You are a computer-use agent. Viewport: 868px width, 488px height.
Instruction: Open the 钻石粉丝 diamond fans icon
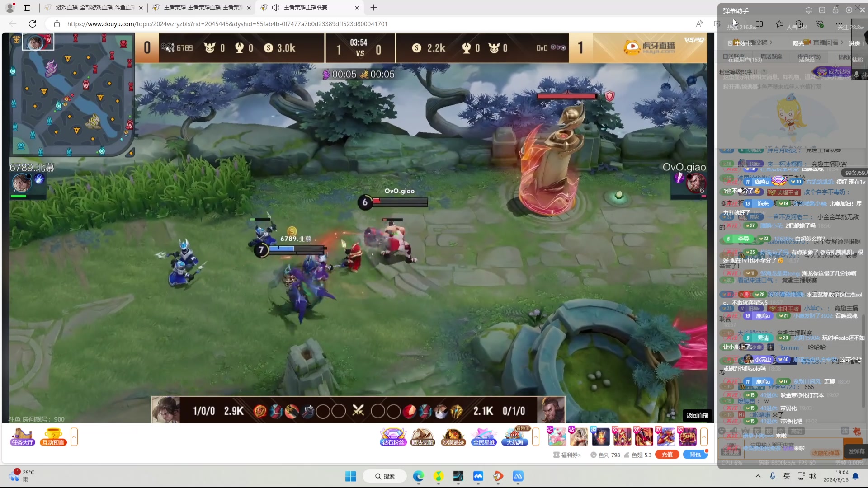[x=393, y=437]
